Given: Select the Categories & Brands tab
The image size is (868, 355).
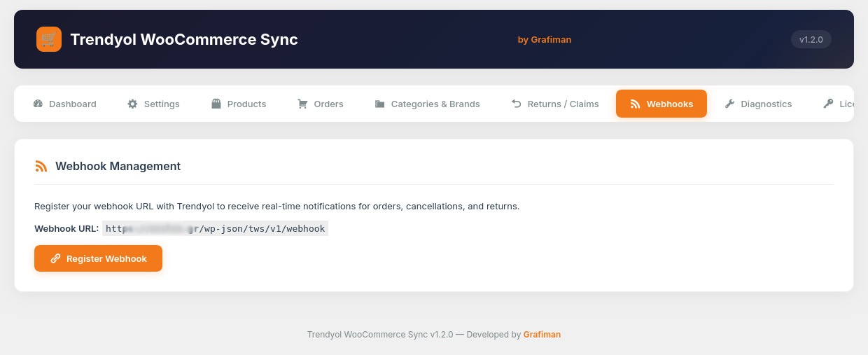Looking at the screenshot, I should (427, 104).
